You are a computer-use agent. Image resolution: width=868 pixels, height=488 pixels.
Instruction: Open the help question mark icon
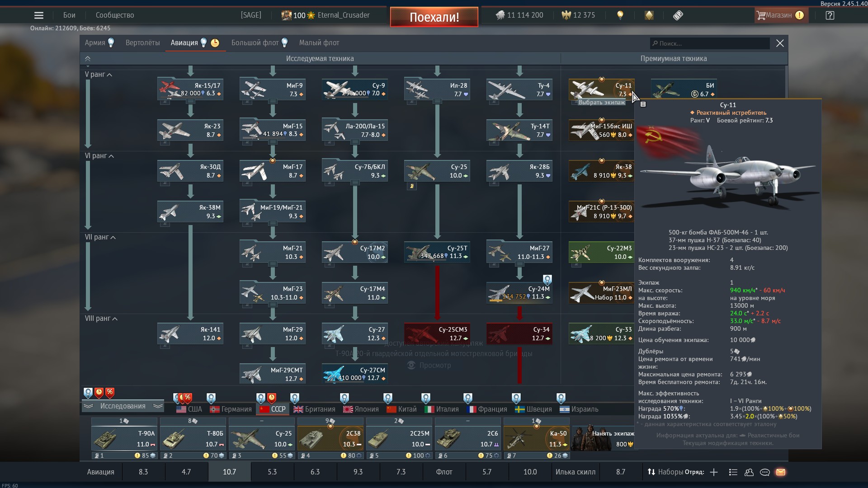(830, 15)
